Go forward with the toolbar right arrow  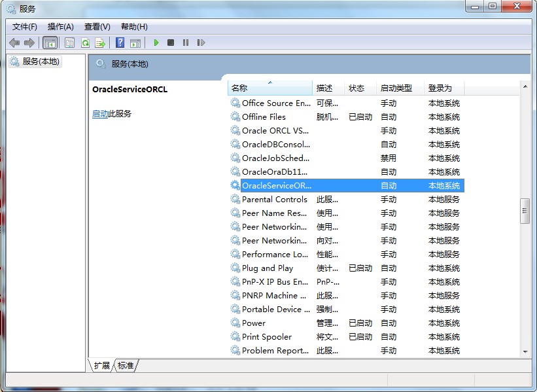click(x=29, y=43)
